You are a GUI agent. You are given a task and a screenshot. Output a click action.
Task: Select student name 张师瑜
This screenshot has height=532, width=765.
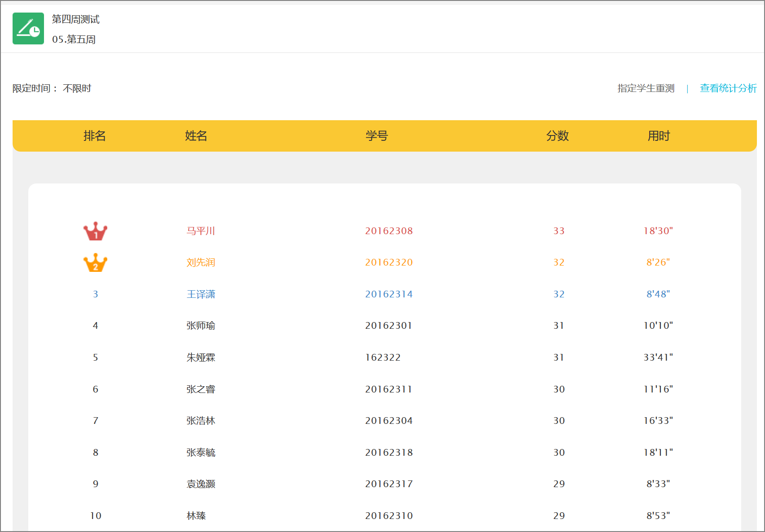[201, 326]
